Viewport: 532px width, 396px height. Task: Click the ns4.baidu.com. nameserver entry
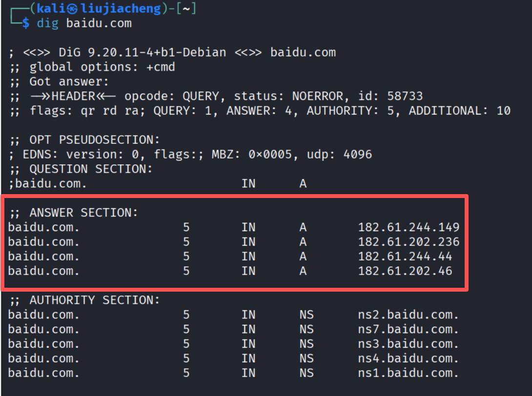tap(408, 358)
